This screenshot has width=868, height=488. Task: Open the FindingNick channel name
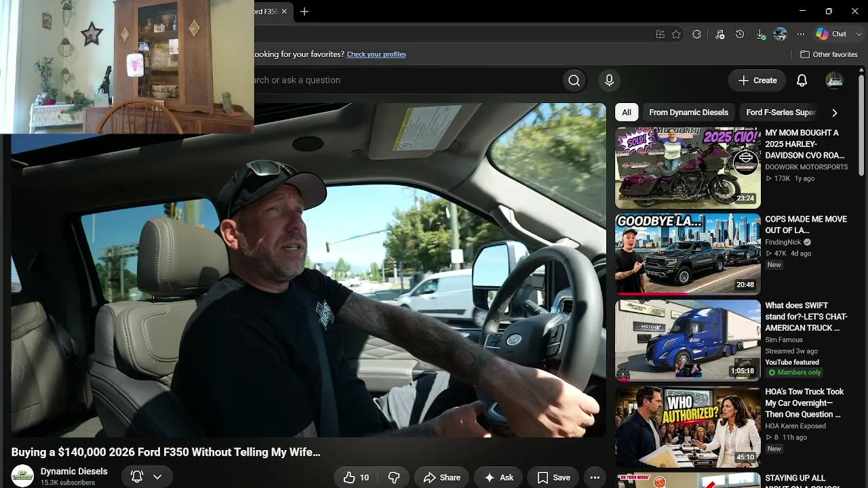[783, 242]
